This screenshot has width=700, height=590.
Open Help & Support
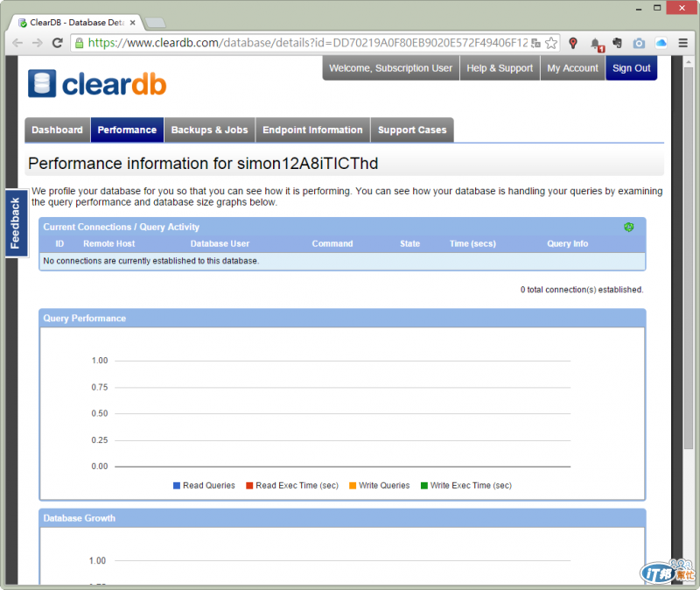pos(500,68)
